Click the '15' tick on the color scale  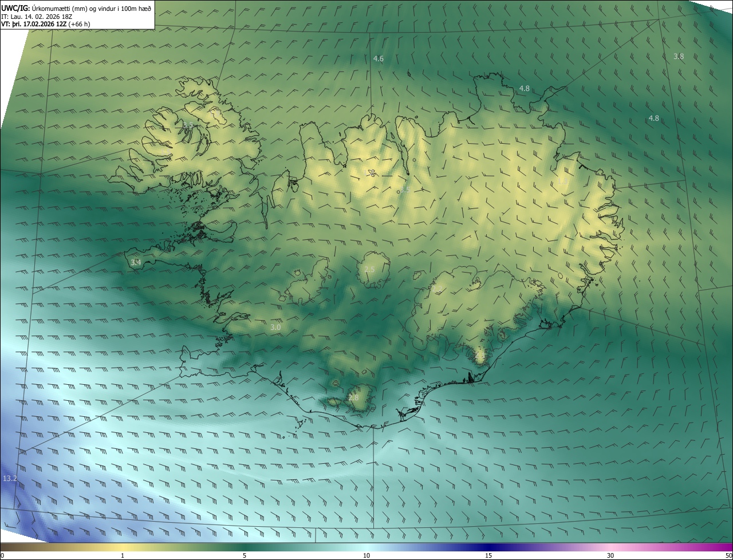coord(488,555)
